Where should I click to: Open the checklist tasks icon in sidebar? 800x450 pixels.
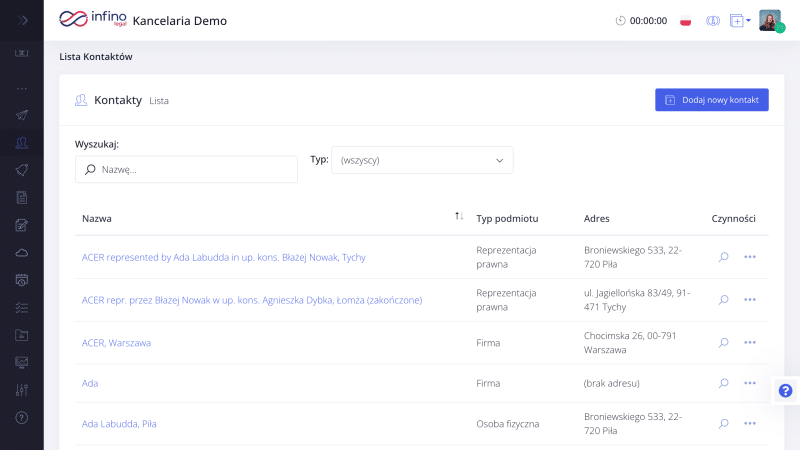tap(21, 308)
